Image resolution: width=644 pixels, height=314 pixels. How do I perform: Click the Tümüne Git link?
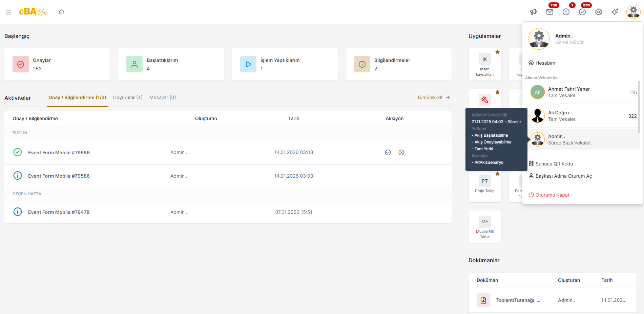[x=433, y=97]
